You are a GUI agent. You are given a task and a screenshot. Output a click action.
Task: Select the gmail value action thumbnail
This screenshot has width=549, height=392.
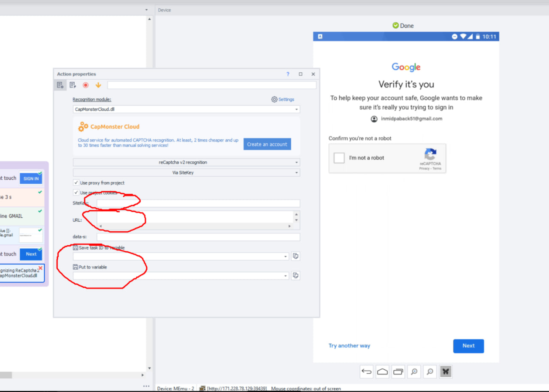point(31,235)
